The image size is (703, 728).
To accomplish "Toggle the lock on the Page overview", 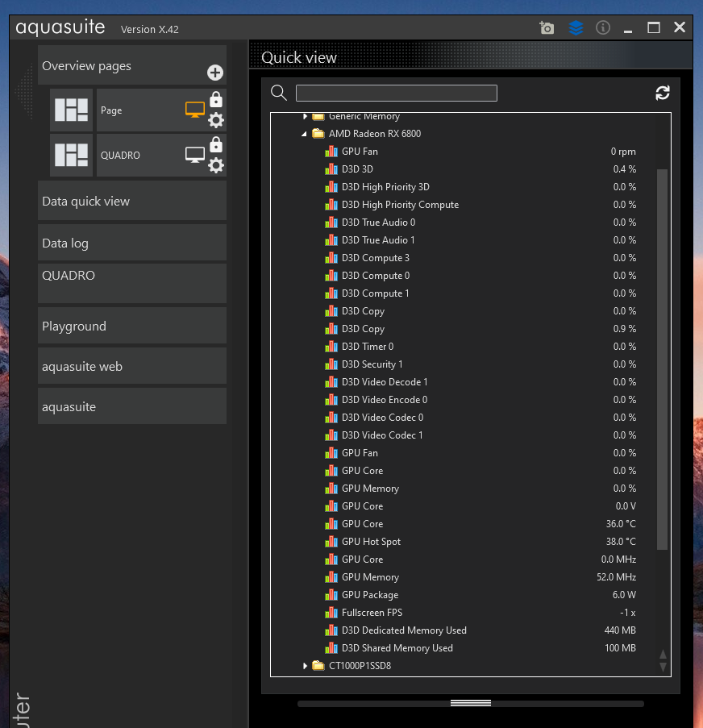I will click(216, 100).
